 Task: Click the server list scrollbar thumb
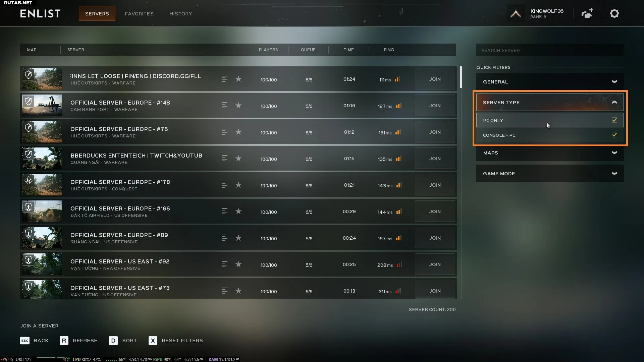461,77
